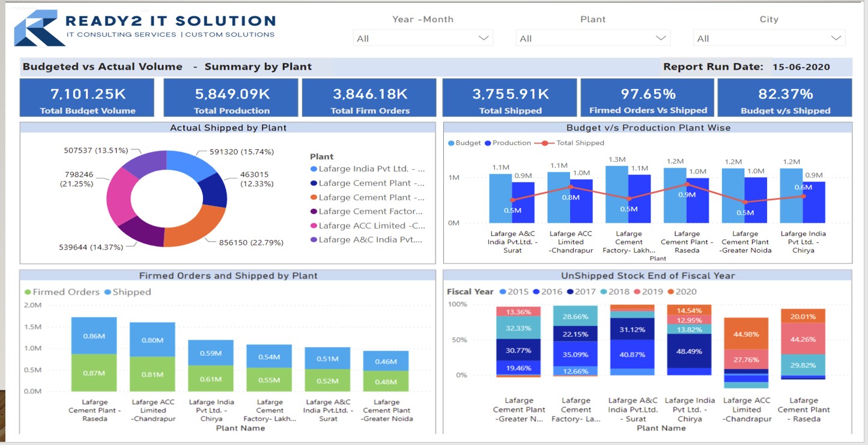Screen dimensions: 868x445
Task: Click the 463015 dark blue donut segment
Action: coord(214,192)
